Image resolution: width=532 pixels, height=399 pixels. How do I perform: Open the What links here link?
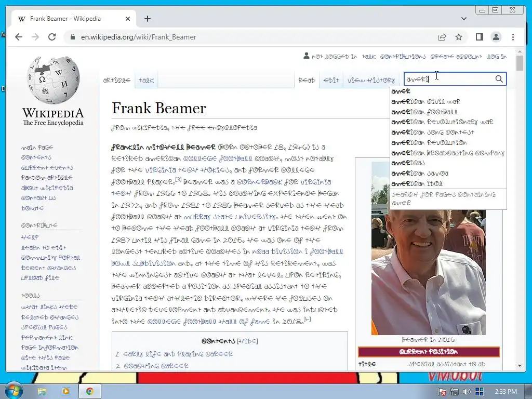49,307
